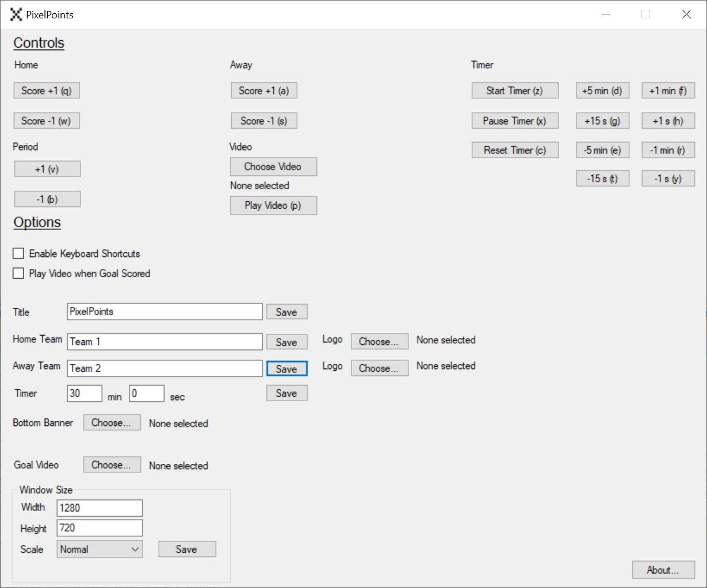
Task: Add 5 minutes to the timer
Action: tap(602, 91)
